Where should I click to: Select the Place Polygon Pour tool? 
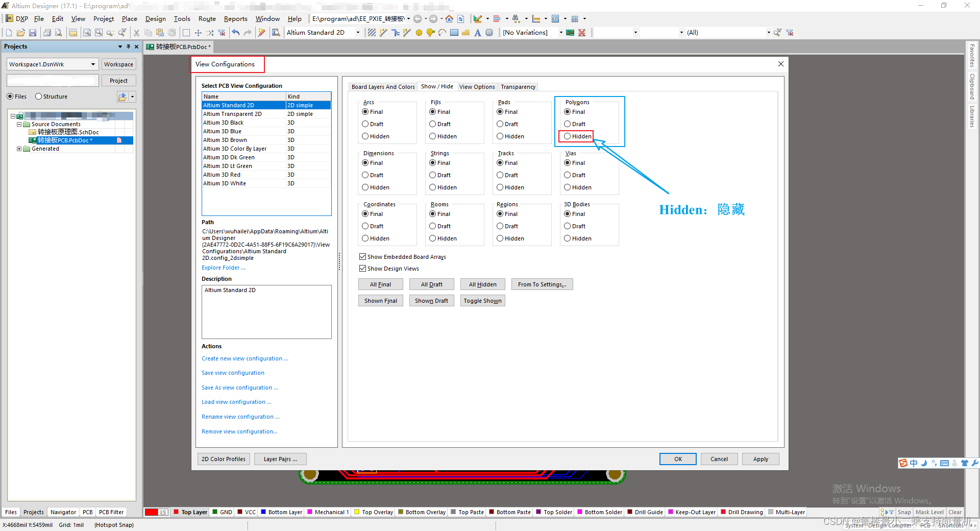click(x=465, y=33)
